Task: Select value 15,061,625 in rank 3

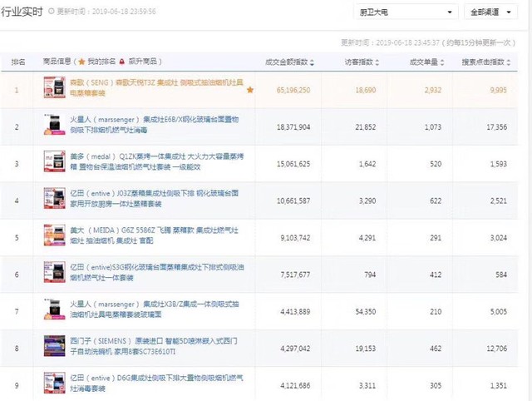Action: 293,164
